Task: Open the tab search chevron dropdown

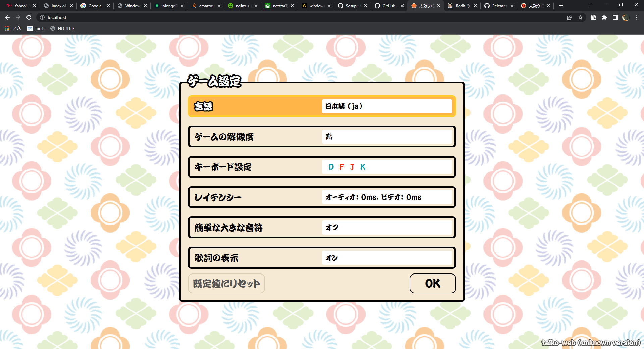Action: 590,5
